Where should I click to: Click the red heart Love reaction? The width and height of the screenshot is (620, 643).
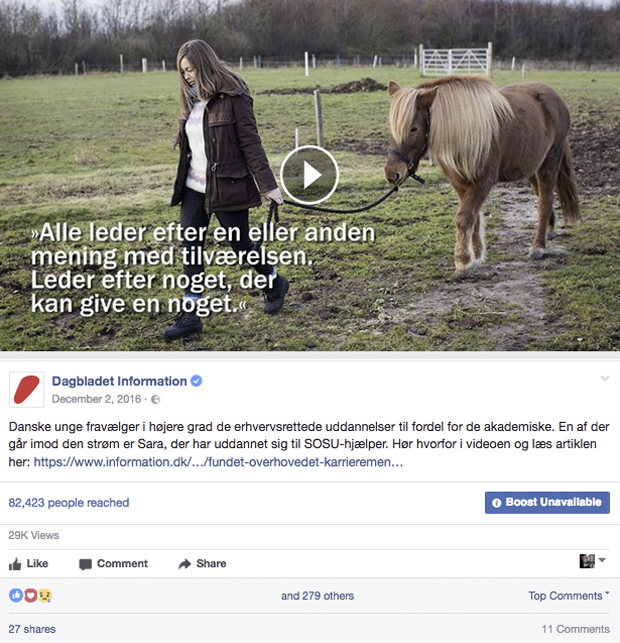(x=31, y=595)
